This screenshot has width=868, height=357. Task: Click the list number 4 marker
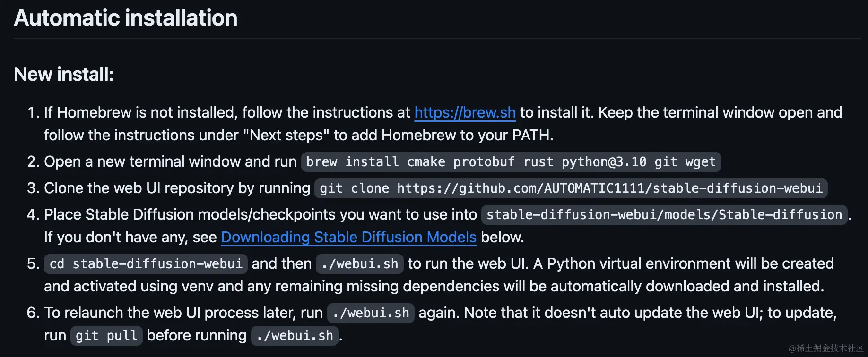[x=33, y=215]
